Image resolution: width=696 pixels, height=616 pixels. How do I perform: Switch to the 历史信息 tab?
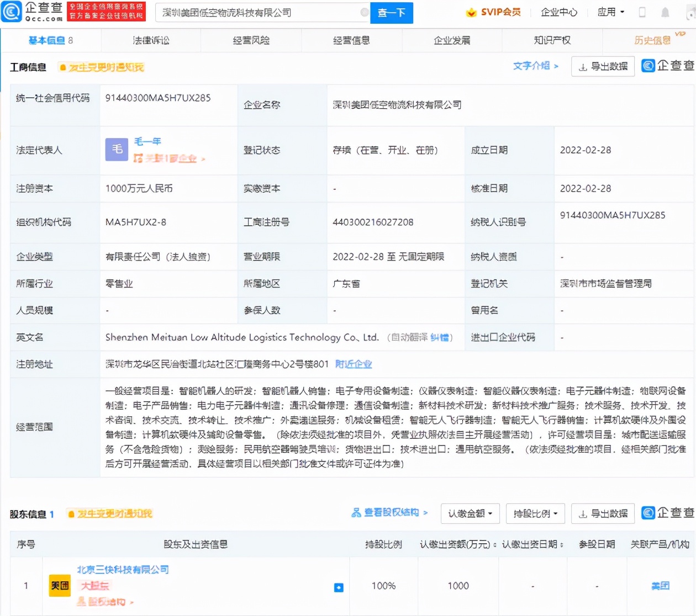coord(652,40)
